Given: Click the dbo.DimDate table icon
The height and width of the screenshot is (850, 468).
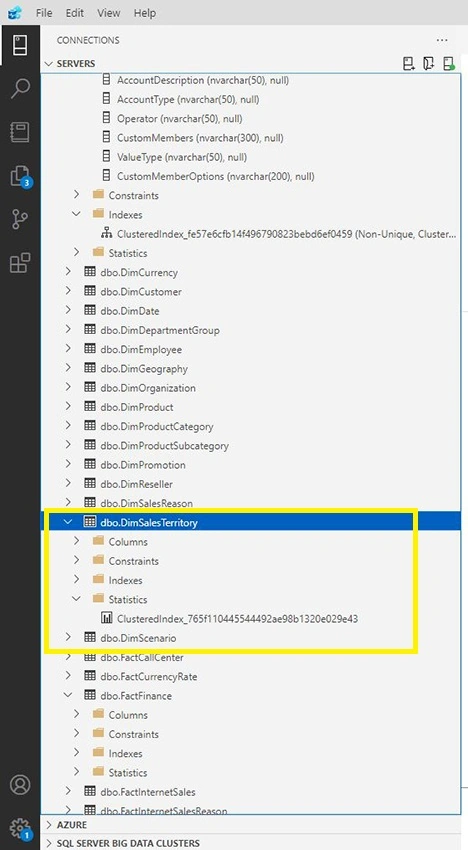Looking at the screenshot, I should [90, 311].
